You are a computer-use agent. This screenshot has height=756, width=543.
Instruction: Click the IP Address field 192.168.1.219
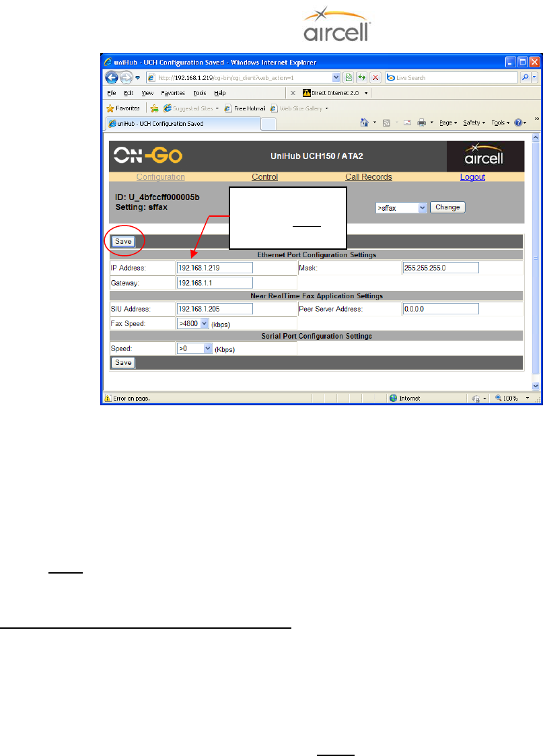pyautogui.click(x=215, y=267)
